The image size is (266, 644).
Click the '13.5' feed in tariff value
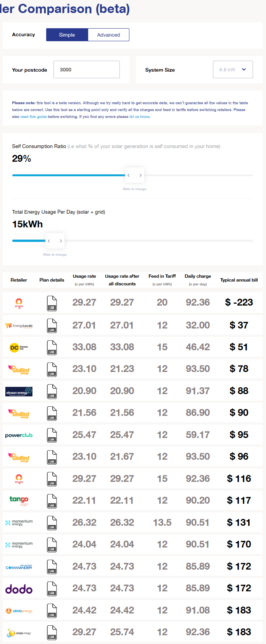click(162, 522)
